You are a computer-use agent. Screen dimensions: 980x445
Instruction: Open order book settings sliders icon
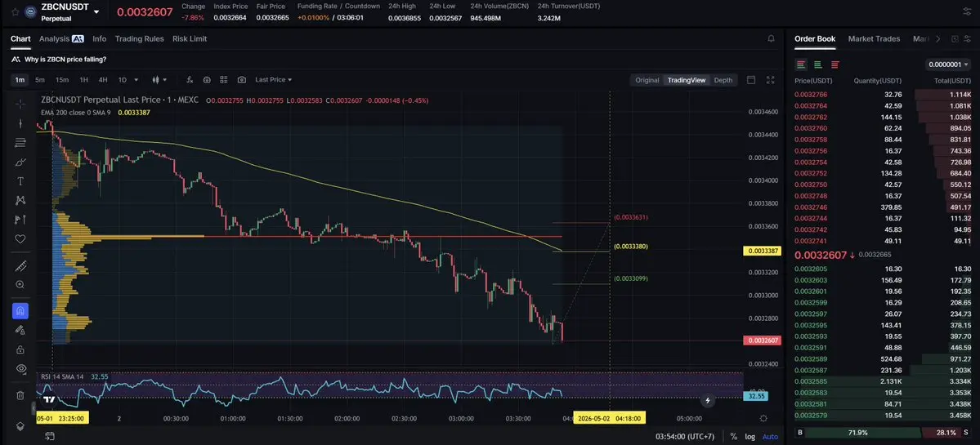(968, 38)
